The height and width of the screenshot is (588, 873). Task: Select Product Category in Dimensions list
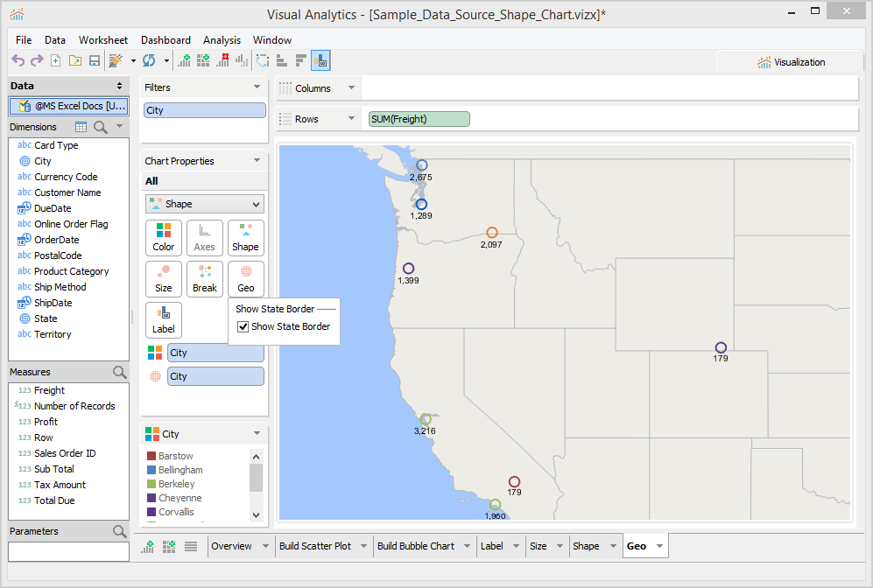click(x=71, y=271)
